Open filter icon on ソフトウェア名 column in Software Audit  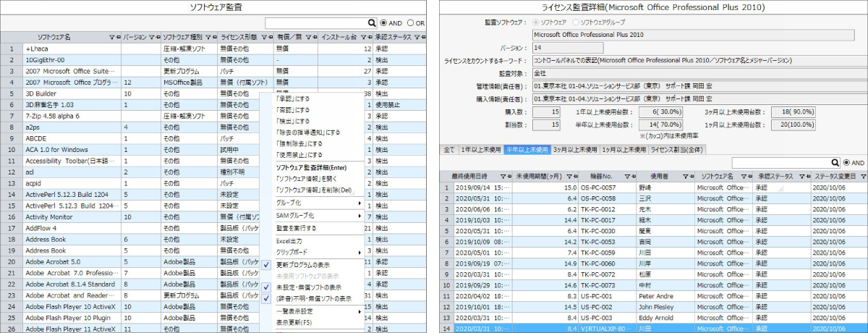coord(111,36)
